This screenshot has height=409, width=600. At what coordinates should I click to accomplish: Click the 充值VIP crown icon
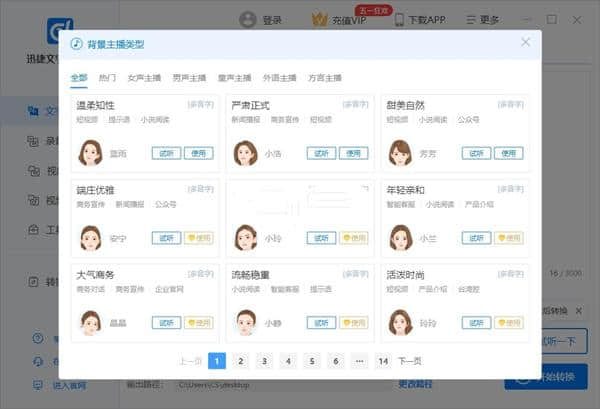[x=319, y=19]
